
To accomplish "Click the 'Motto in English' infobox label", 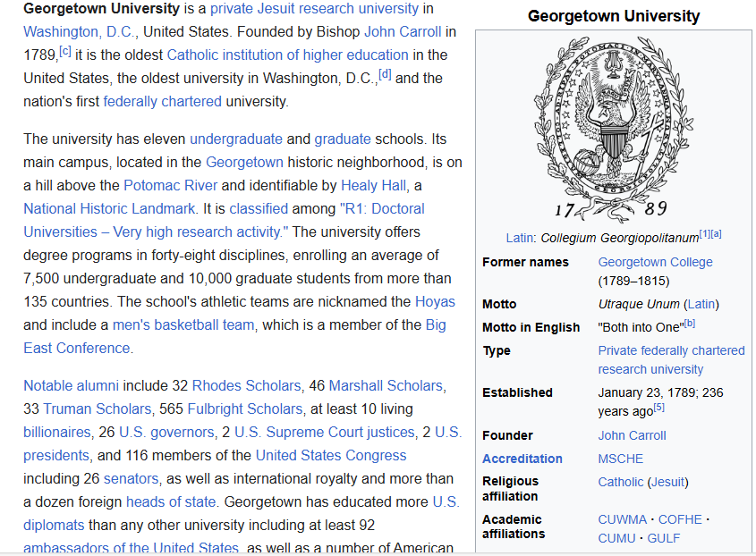I will tap(531, 328).
